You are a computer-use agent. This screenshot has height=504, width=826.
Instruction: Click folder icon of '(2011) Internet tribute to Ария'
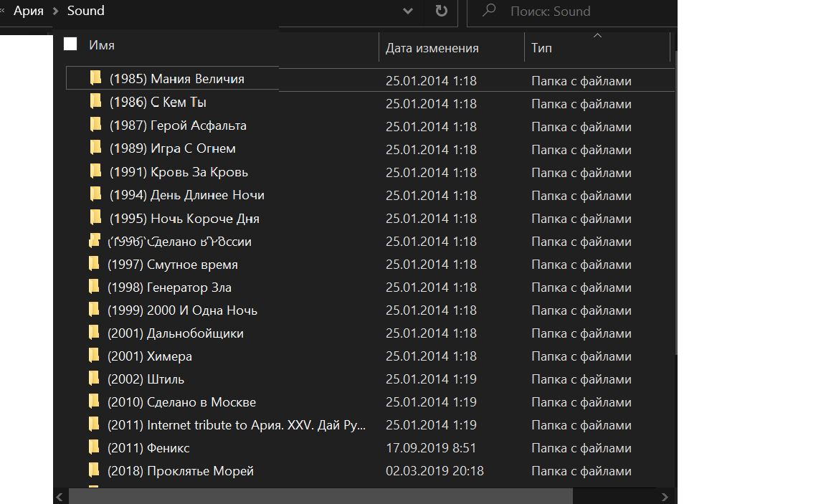click(94, 424)
